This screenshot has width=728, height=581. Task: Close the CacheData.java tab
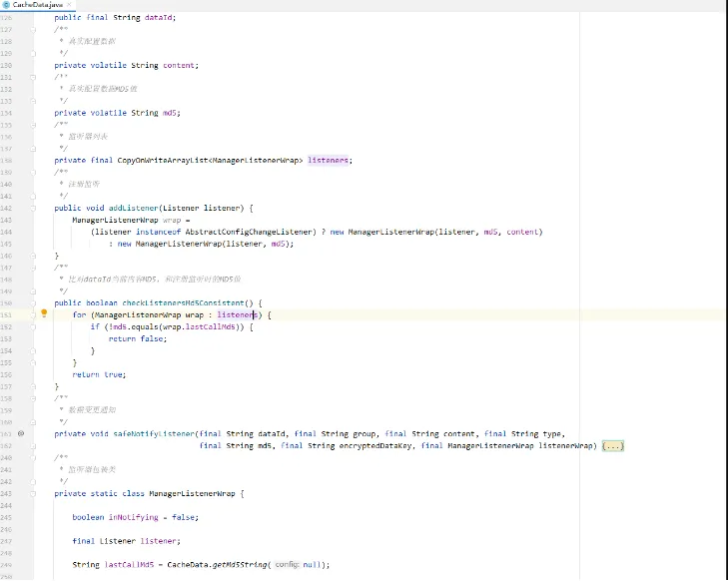(69, 5)
